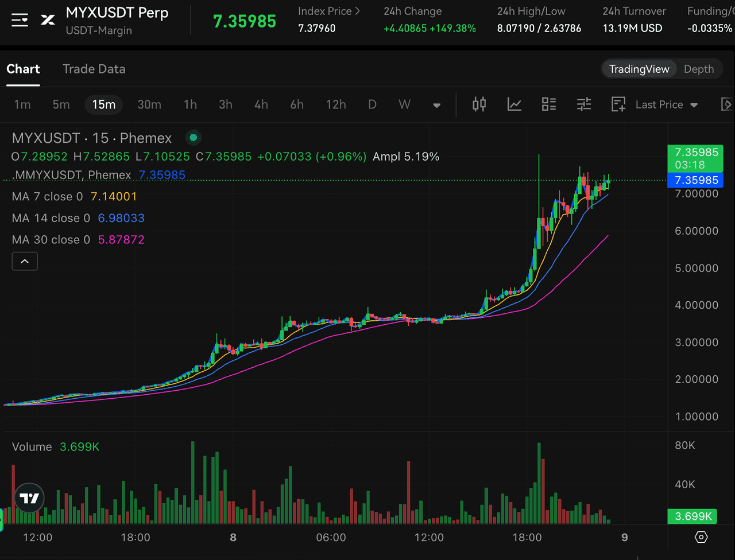Click the green market status dot

(x=194, y=138)
